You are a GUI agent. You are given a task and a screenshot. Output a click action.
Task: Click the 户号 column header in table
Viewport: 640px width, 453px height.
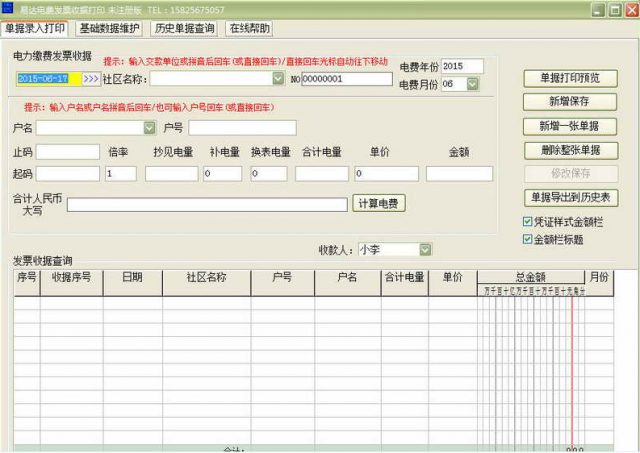click(x=282, y=282)
